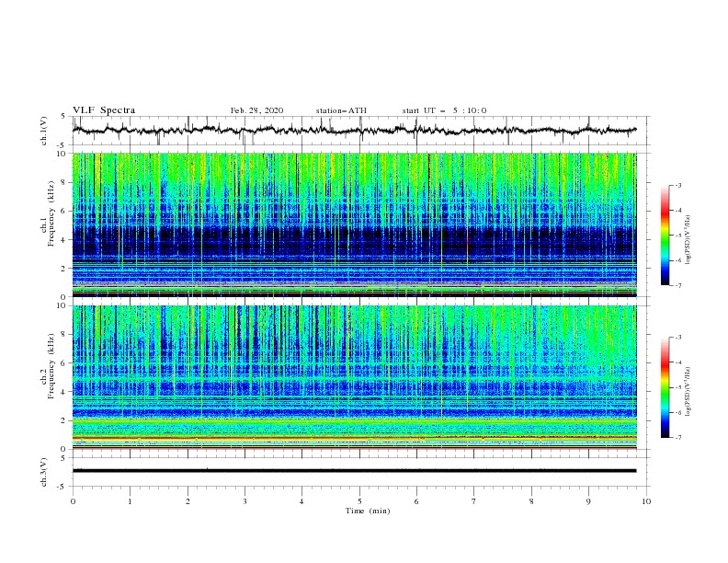Click the '-7' label on ch.1 color bar
This screenshot has width=728, height=563.
[x=678, y=285]
